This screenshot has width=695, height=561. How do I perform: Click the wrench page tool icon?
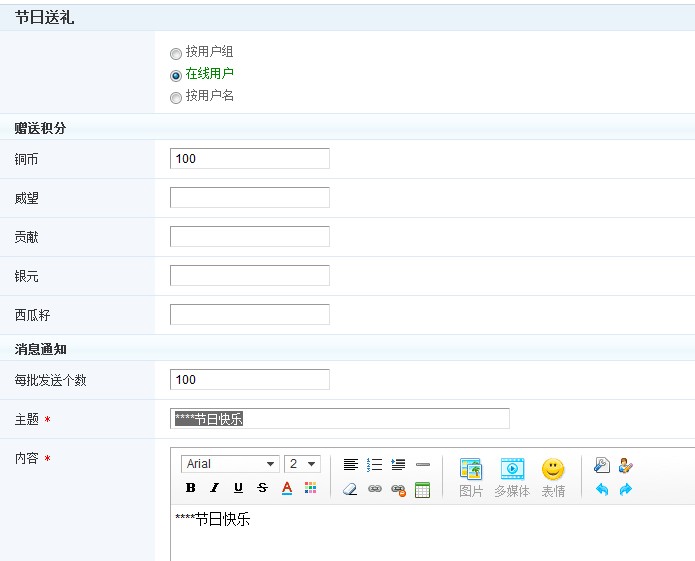(x=601, y=465)
